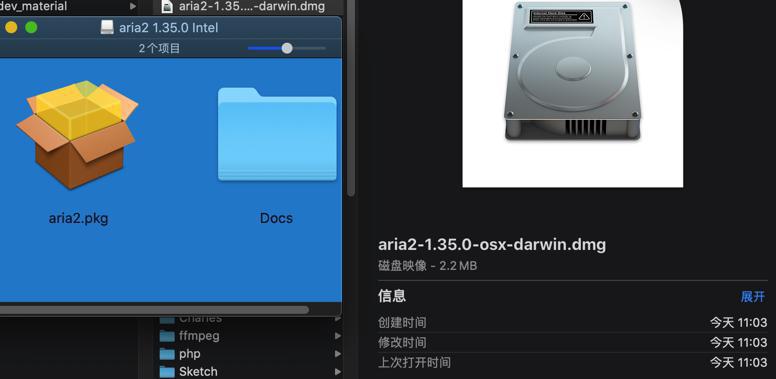Click the 2个项目 status text
This screenshot has height=379, width=776.
point(159,48)
